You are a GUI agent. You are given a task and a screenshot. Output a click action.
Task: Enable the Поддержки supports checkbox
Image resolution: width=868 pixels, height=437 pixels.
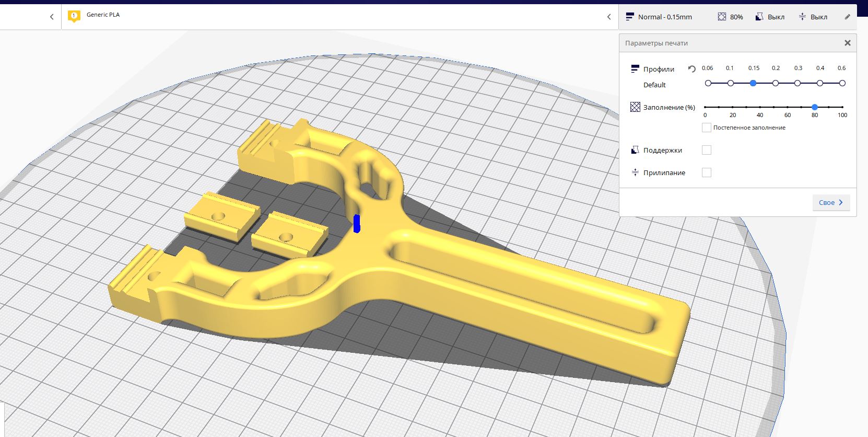[x=707, y=150]
